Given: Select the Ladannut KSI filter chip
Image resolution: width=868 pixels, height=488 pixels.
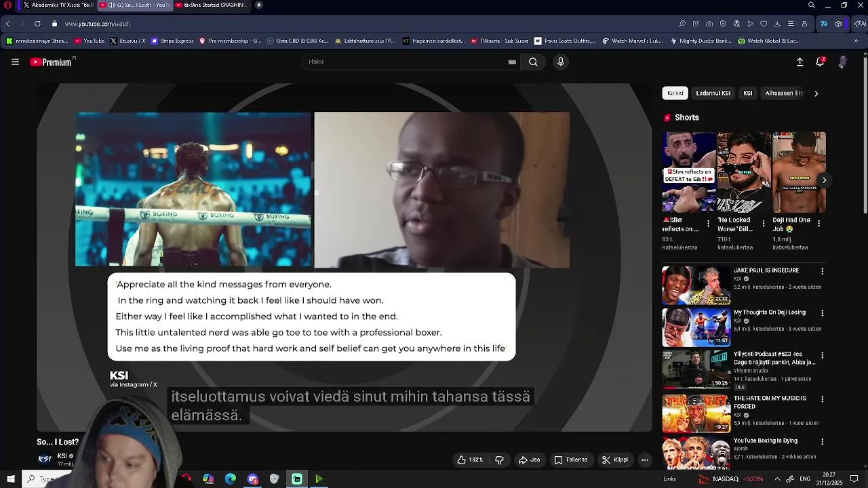Looking at the screenshot, I should coord(713,93).
